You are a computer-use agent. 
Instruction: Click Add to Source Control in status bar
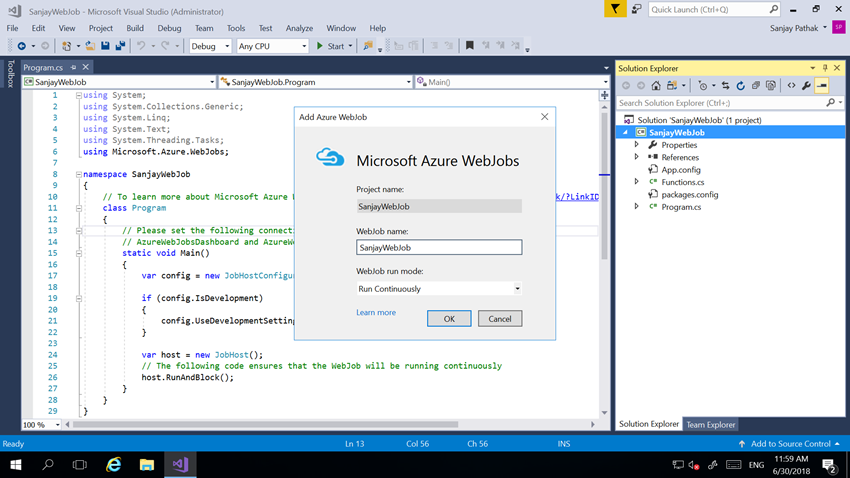(789, 444)
